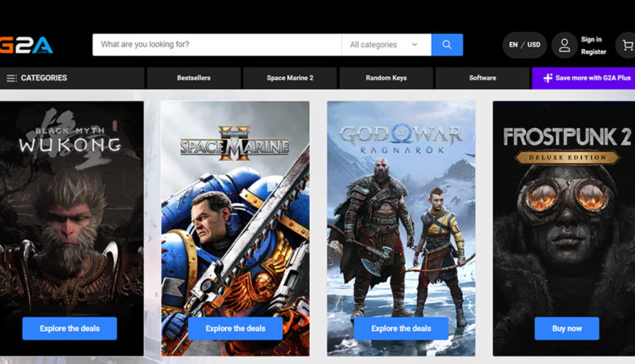The width and height of the screenshot is (635, 364).
Task: Click the Register link
Action: (x=594, y=52)
